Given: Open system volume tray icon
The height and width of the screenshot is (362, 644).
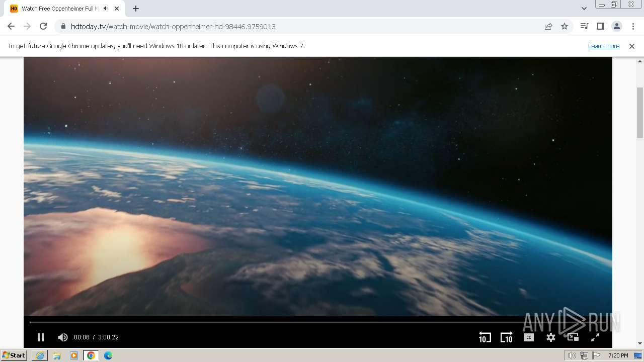Looking at the screenshot, I should tap(572, 355).
